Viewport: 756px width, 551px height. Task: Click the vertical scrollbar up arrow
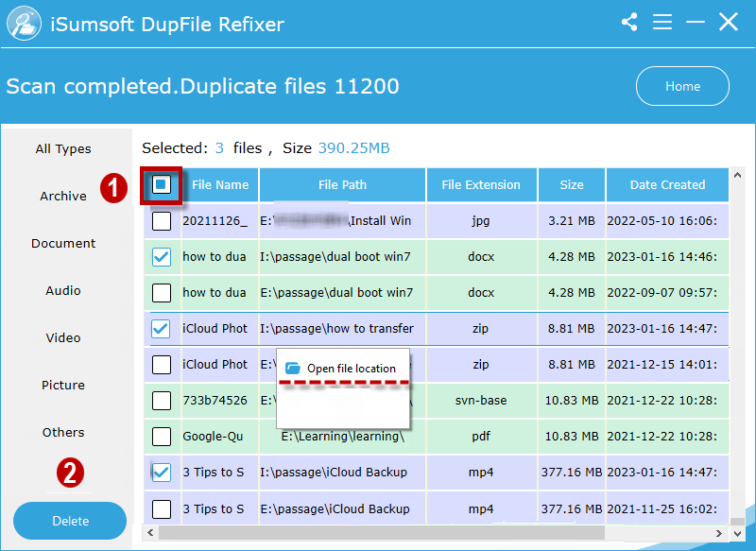pyautogui.click(x=737, y=176)
